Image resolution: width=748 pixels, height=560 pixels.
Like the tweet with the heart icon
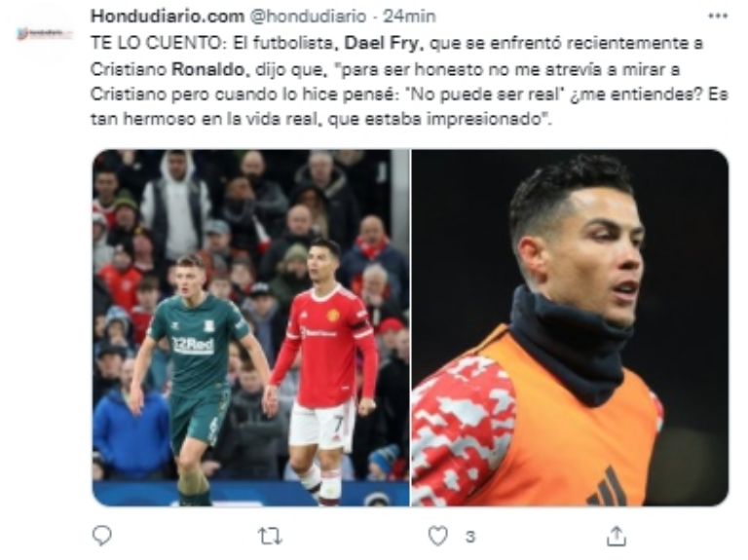click(x=438, y=536)
